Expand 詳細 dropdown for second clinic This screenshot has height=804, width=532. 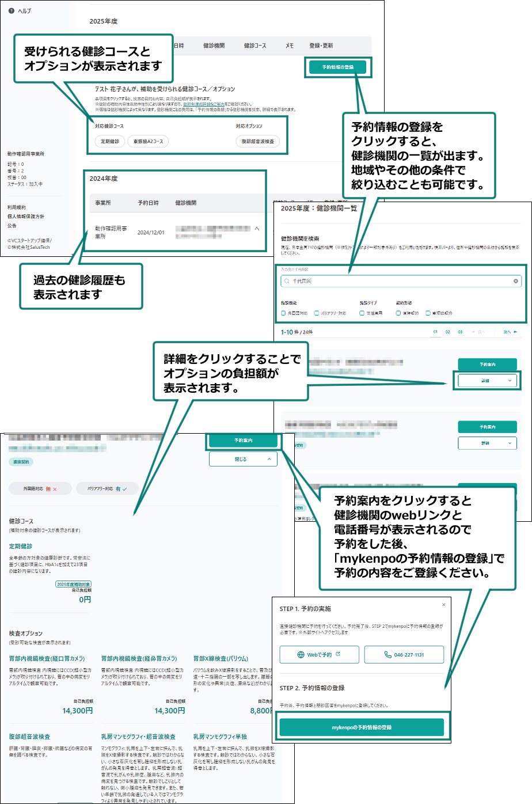coord(487,443)
